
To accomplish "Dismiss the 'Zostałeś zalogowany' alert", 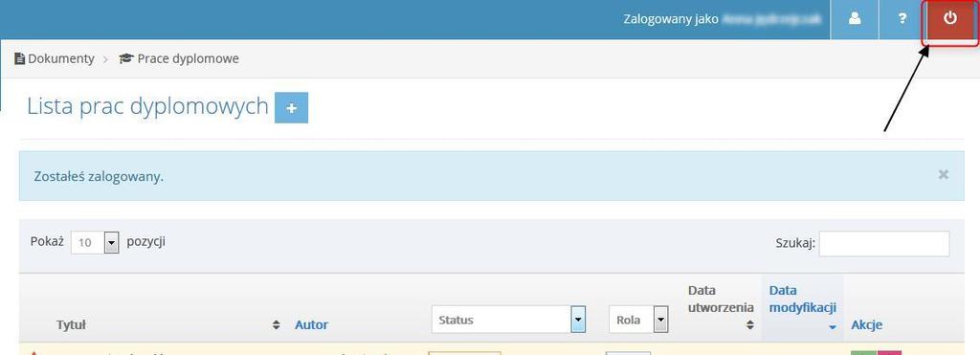I will [943, 175].
